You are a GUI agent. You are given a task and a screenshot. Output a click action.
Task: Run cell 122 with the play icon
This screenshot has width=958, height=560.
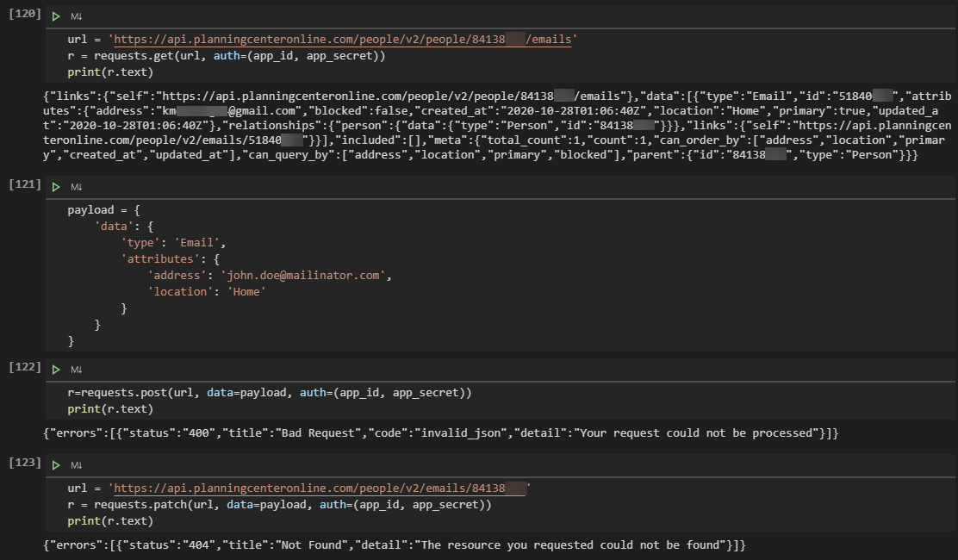click(x=56, y=370)
